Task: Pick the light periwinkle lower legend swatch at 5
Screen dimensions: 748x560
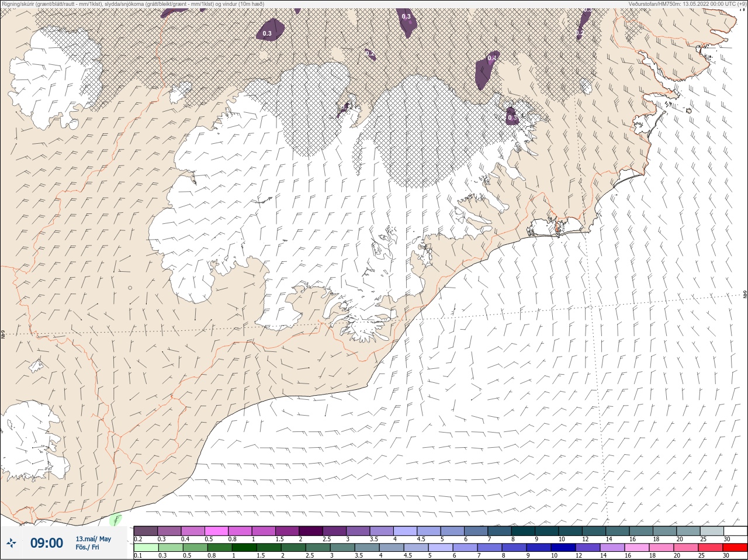Action: pyautogui.click(x=440, y=548)
